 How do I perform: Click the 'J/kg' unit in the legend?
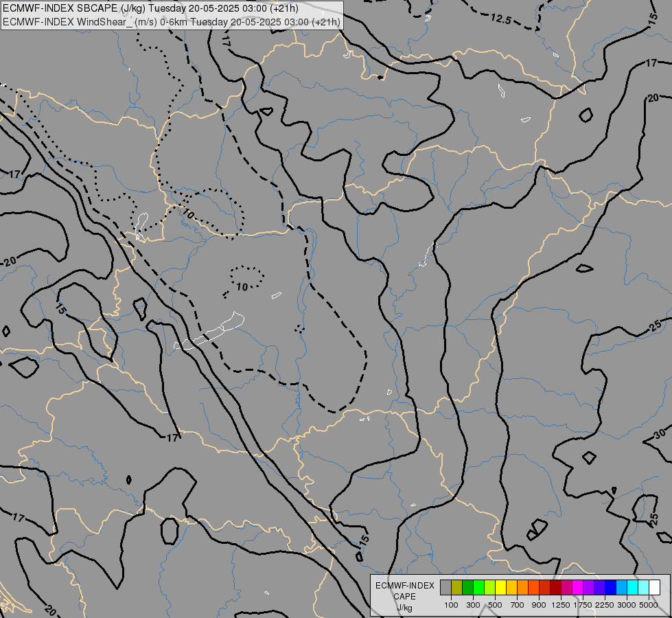tap(404, 608)
